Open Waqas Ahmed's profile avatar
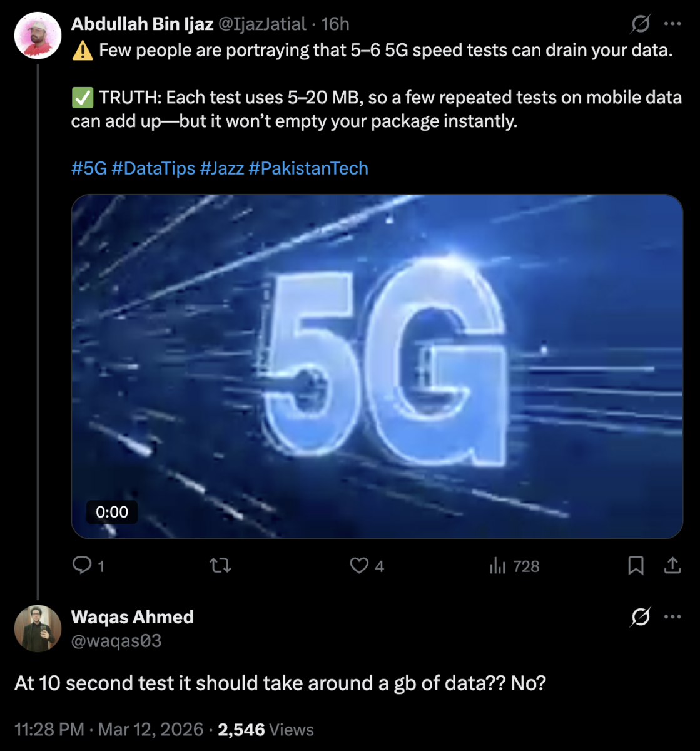The image size is (700, 751). pyautogui.click(x=38, y=628)
